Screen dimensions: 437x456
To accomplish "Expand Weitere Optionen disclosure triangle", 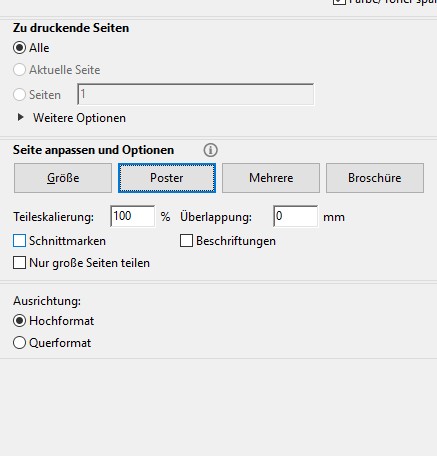I will tap(21, 117).
